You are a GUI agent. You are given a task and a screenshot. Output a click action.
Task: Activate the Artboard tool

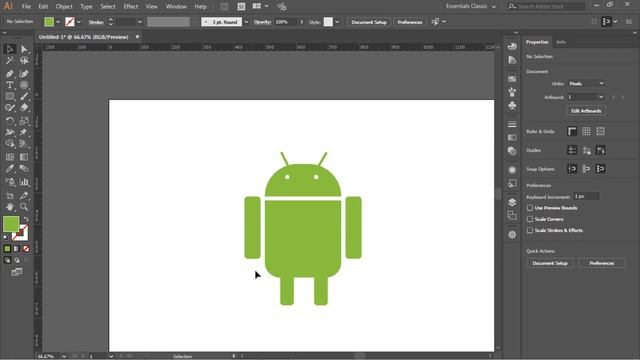[10, 196]
